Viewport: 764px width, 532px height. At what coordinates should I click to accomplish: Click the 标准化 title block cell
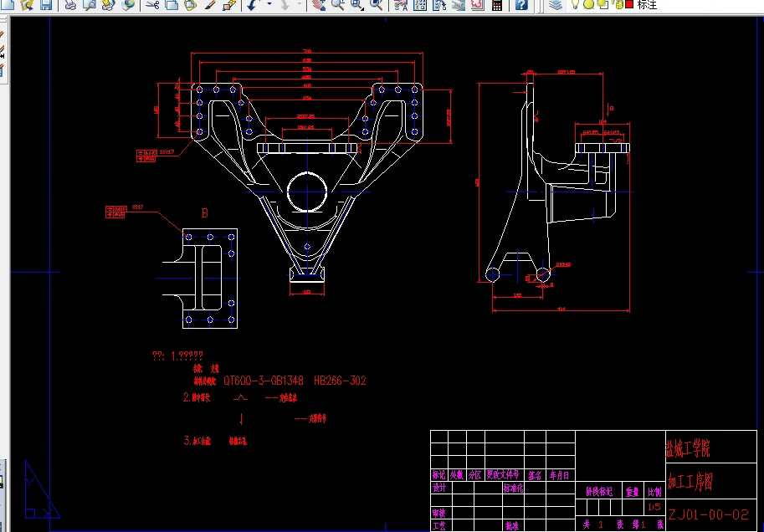pos(513,488)
